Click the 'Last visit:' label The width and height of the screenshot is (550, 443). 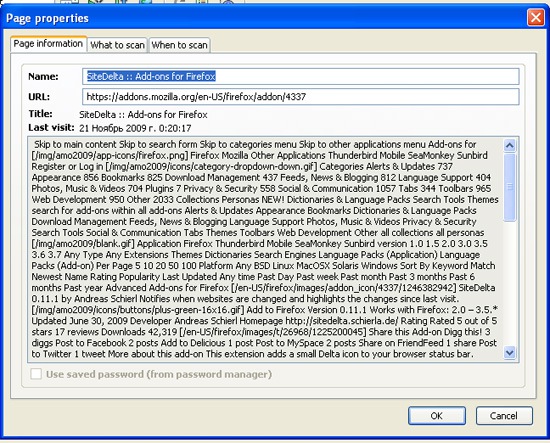[51, 127]
